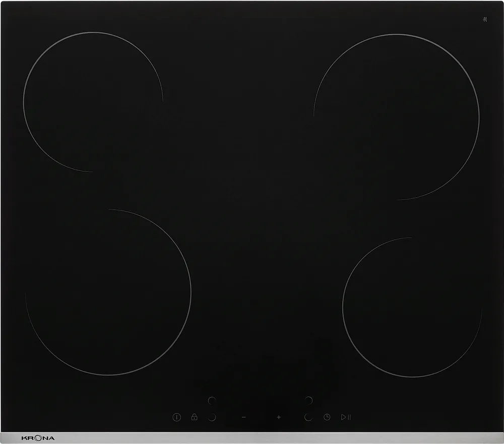Select the lower circle zone icon left of the clock
The width and height of the screenshot is (504, 444).
pos(308,417)
